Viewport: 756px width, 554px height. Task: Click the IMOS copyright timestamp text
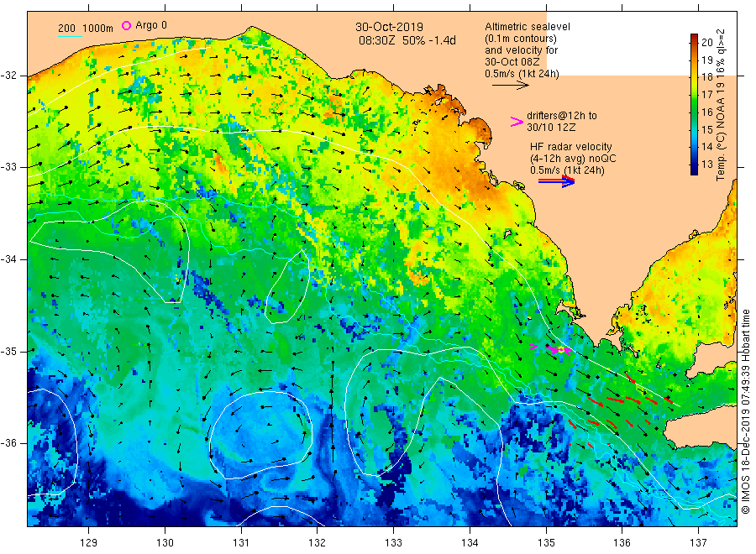tap(745, 411)
